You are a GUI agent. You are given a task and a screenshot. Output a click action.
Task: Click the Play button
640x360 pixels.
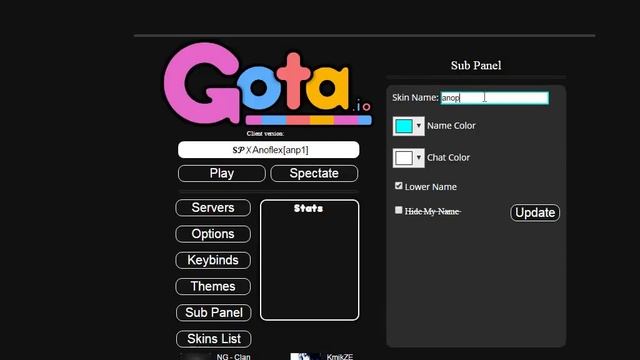point(222,173)
